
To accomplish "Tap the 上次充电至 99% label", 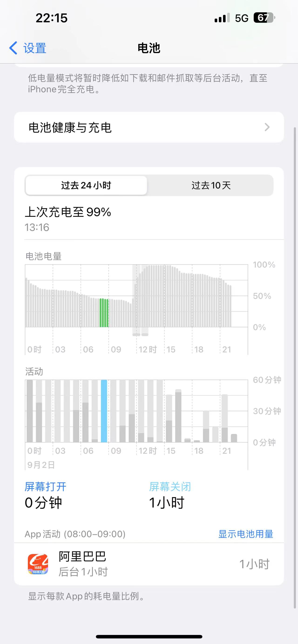I will [68, 212].
